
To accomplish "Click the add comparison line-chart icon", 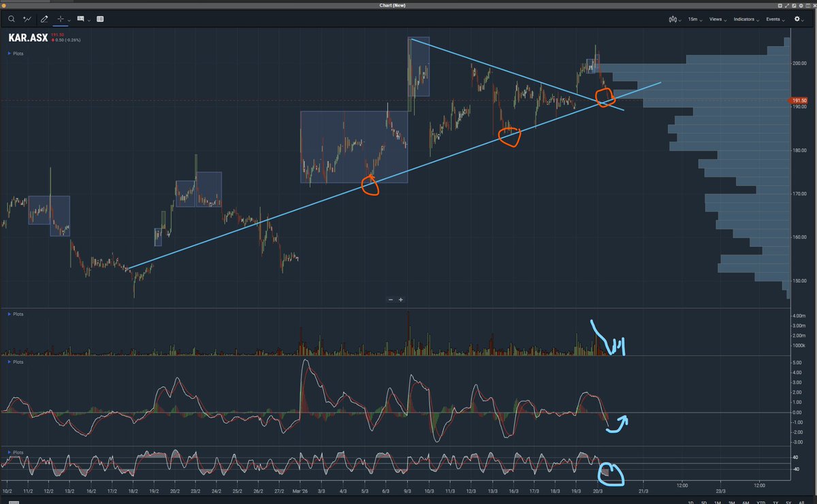I will pos(28,19).
